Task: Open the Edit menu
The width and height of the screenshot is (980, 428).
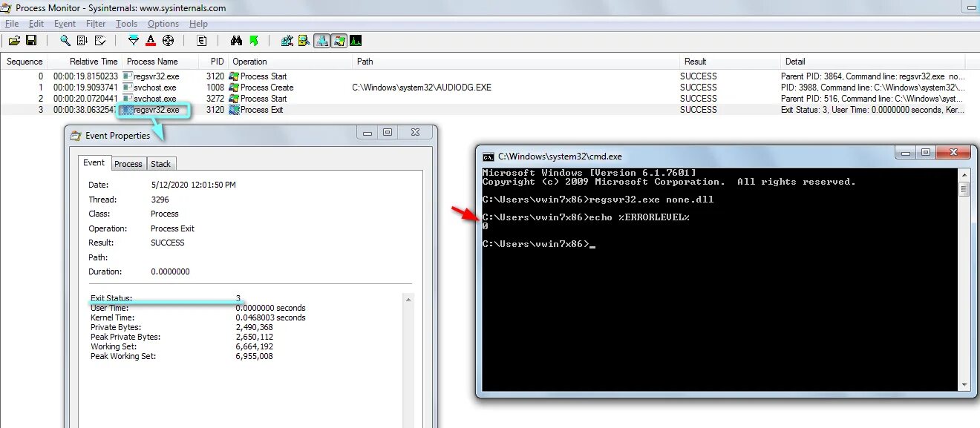Action: pos(36,24)
